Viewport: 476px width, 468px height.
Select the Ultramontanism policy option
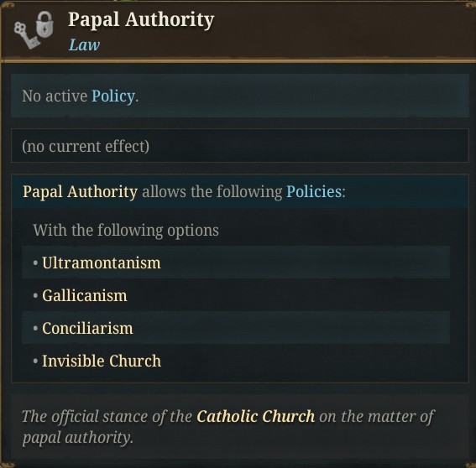[x=236, y=263]
